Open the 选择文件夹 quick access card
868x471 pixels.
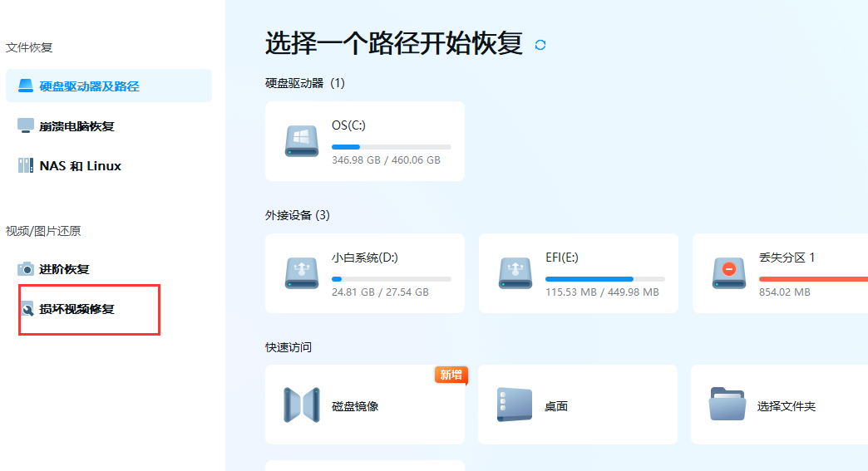779,405
